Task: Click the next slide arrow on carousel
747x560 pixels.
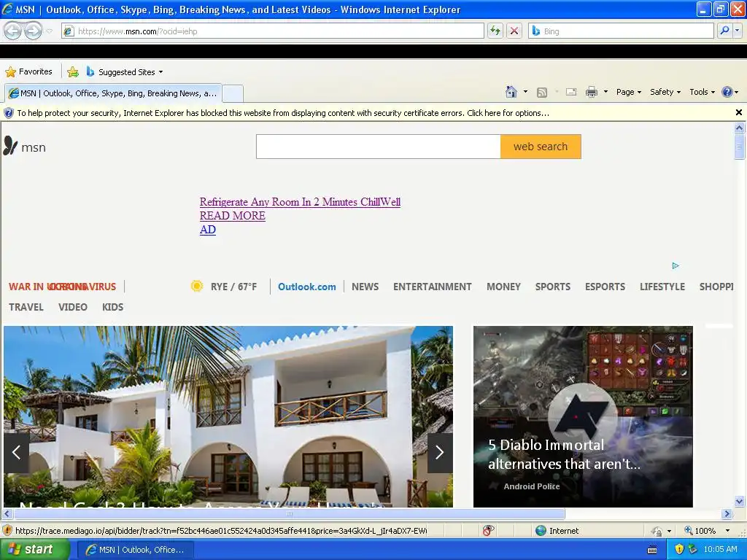Action: (440, 452)
